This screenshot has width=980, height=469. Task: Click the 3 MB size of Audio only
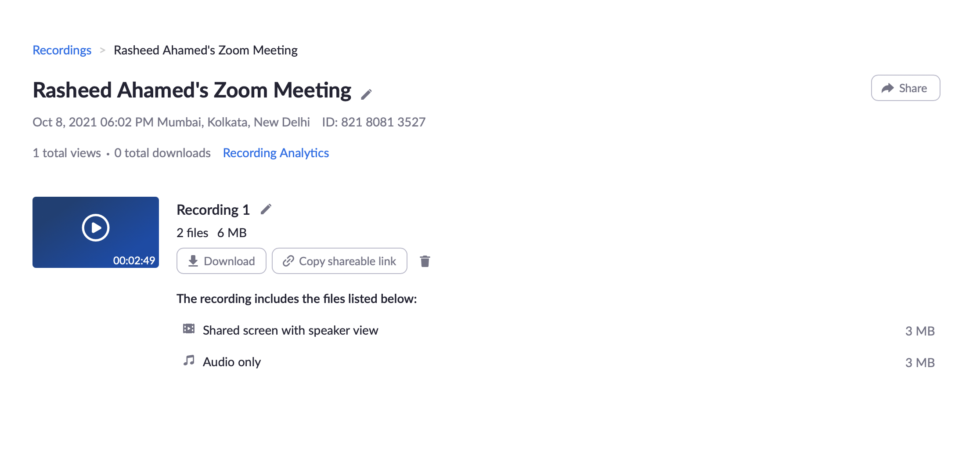[920, 362]
